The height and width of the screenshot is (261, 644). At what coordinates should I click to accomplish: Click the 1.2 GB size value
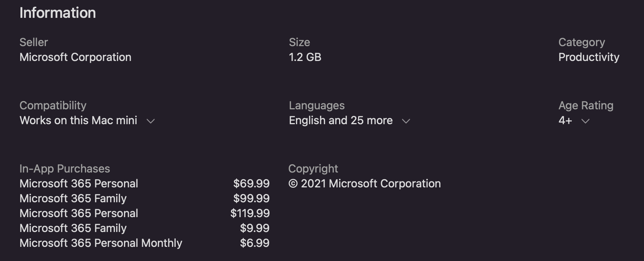tap(305, 57)
